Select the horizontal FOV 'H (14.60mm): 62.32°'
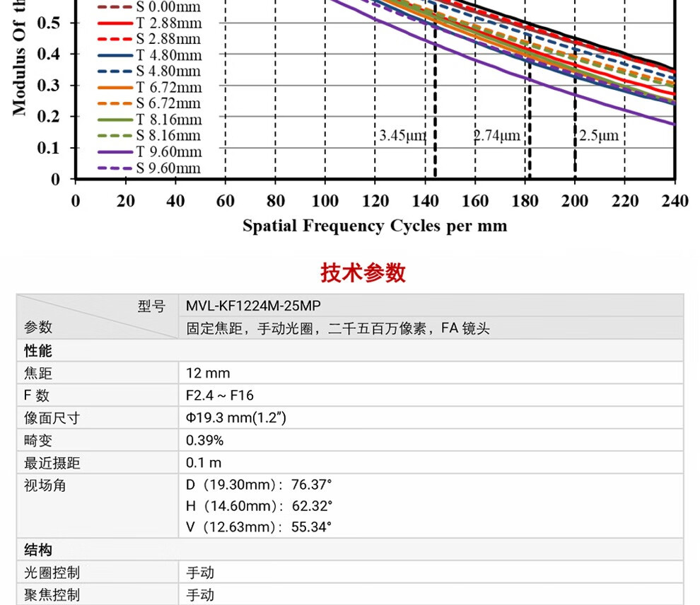This screenshot has width=700, height=605. [x=259, y=506]
